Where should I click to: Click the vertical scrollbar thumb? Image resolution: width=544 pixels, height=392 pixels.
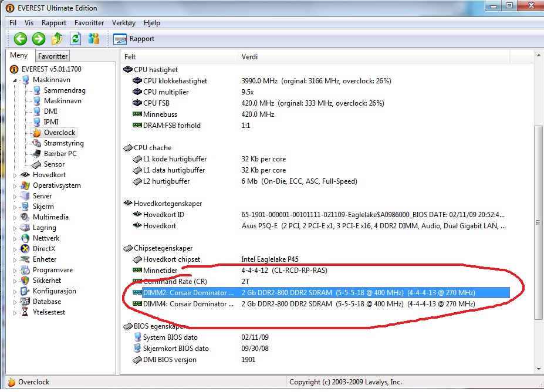[x=539, y=222]
